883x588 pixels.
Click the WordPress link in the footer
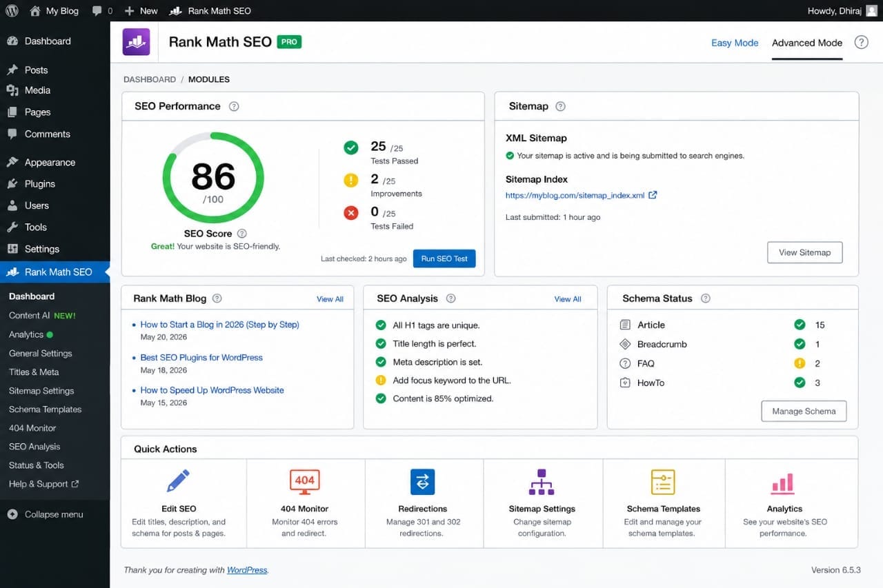tap(247, 570)
